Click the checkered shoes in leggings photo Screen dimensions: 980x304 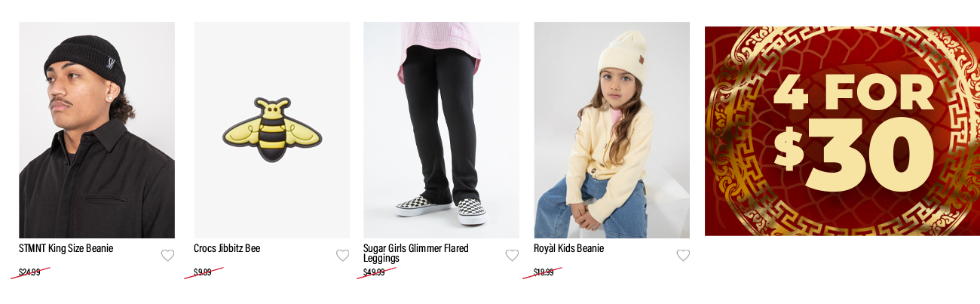click(x=442, y=207)
